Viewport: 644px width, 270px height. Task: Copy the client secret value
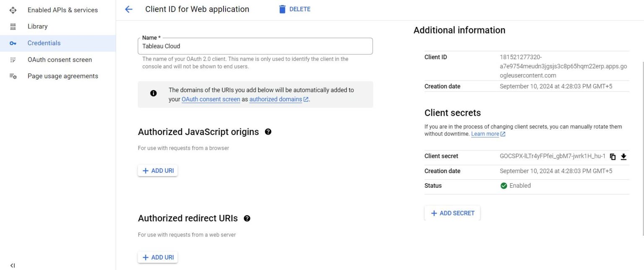[613, 156]
